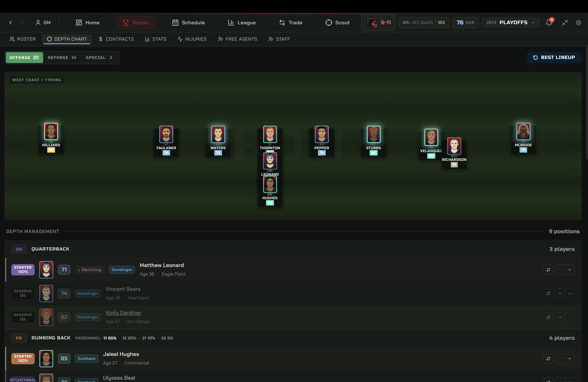Select Pepper's player card on field
Image resolution: width=588 pixels, height=382 pixels.
click(x=322, y=141)
